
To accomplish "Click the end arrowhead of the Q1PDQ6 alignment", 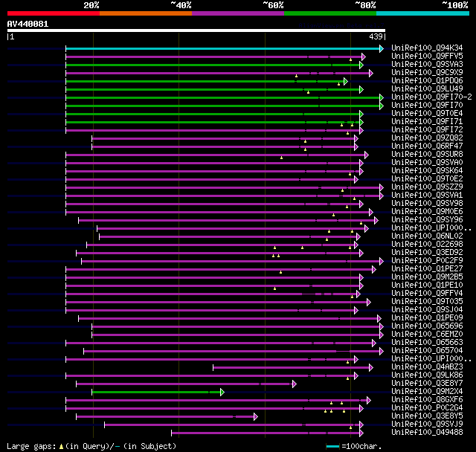I will point(346,81).
